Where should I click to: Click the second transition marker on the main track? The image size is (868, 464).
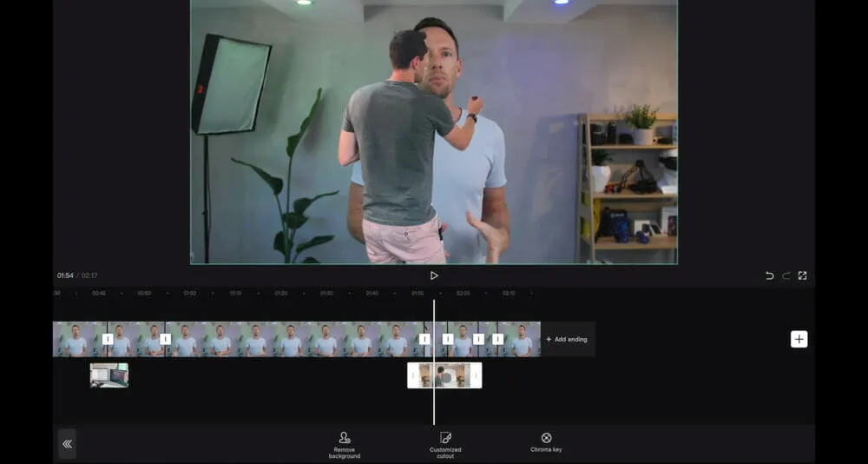tap(165, 339)
